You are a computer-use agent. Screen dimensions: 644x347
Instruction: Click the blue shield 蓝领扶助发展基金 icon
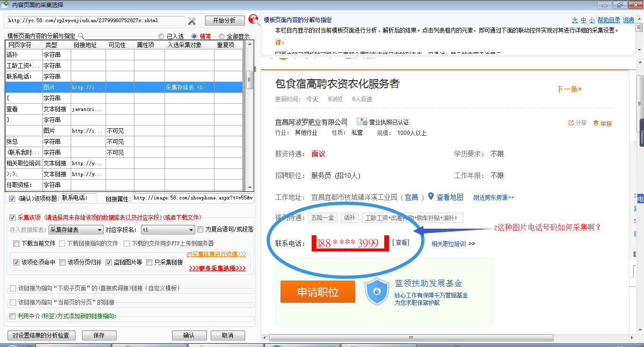coord(377,292)
